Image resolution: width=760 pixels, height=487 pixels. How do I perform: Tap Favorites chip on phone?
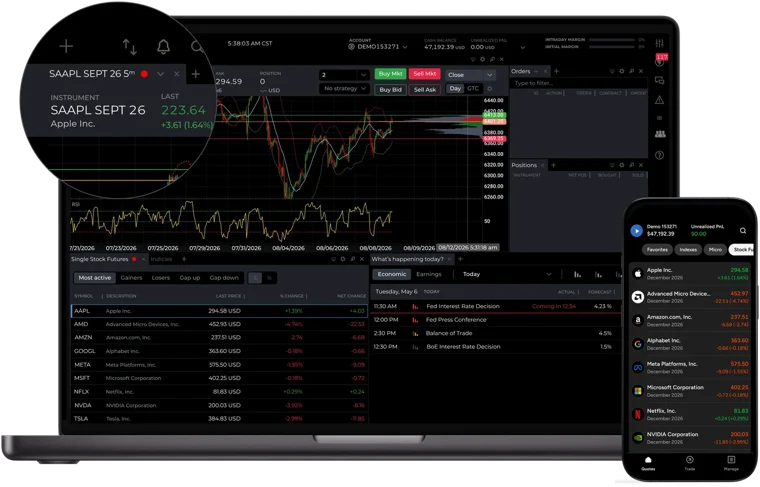coord(657,250)
